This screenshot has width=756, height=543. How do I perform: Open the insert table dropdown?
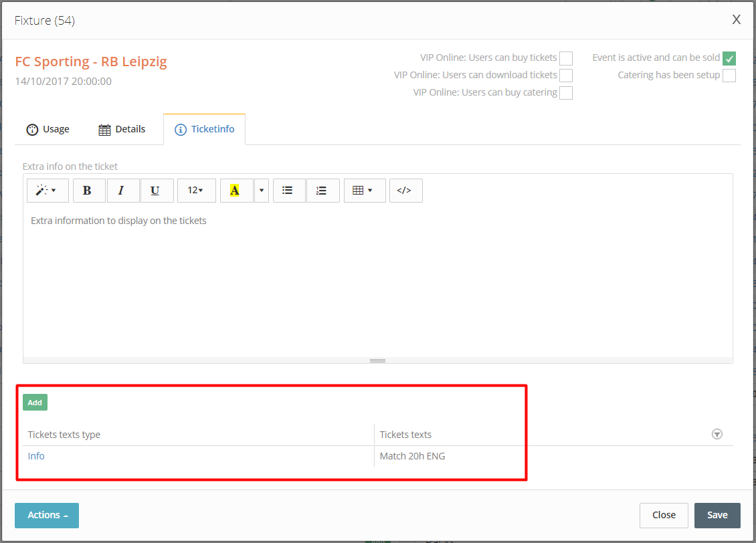[365, 191]
